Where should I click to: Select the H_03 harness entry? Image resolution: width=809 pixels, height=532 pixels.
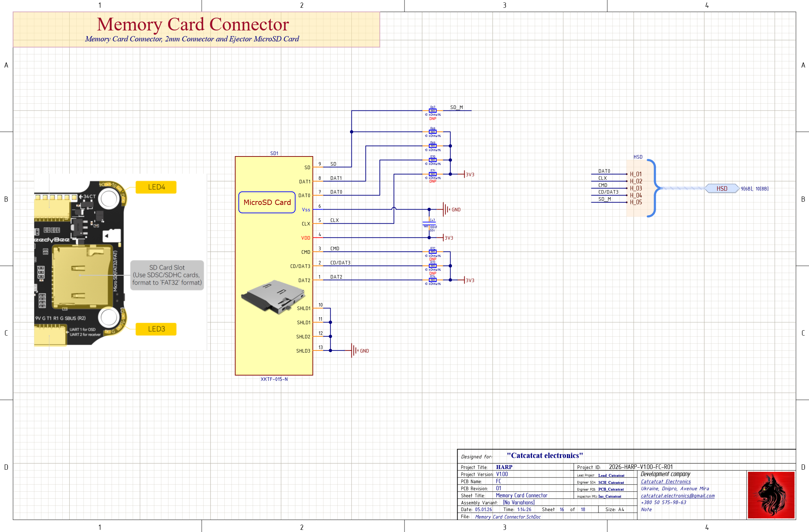[x=636, y=188]
